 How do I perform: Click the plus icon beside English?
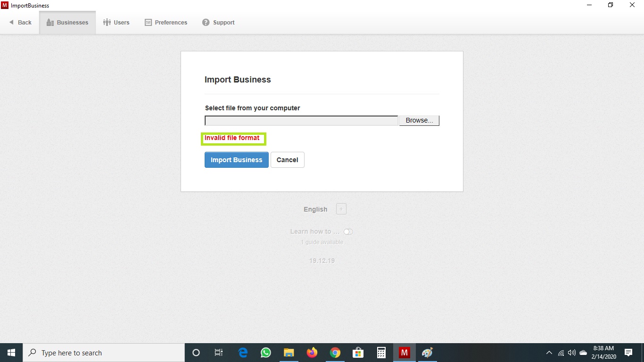point(341,209)
